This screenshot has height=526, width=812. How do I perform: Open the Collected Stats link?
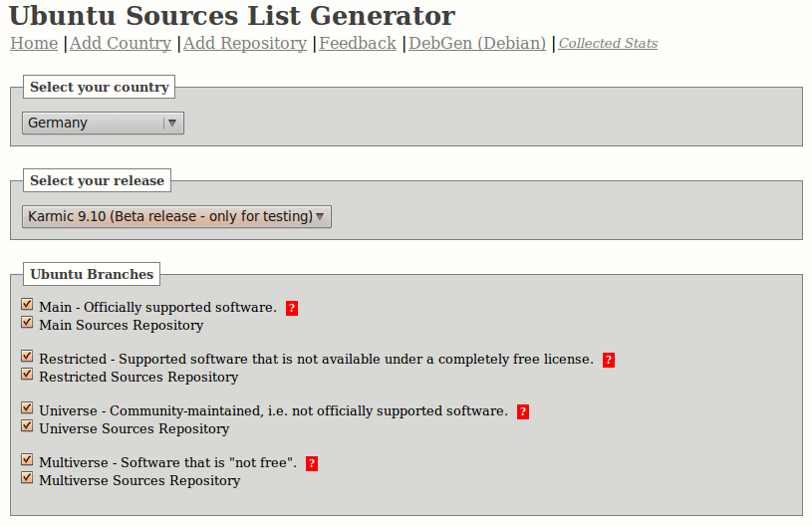[608, 44]
